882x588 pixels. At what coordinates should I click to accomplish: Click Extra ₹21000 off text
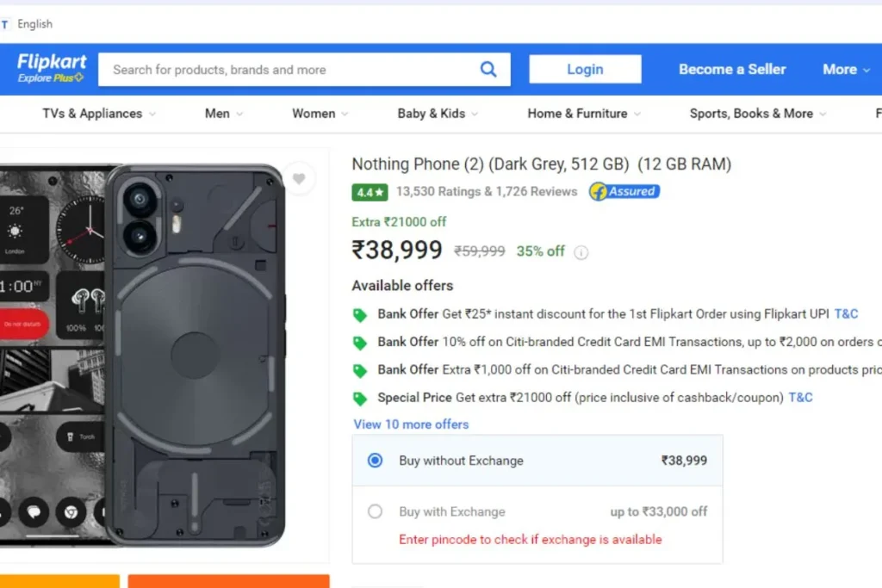tap(399, 222)
